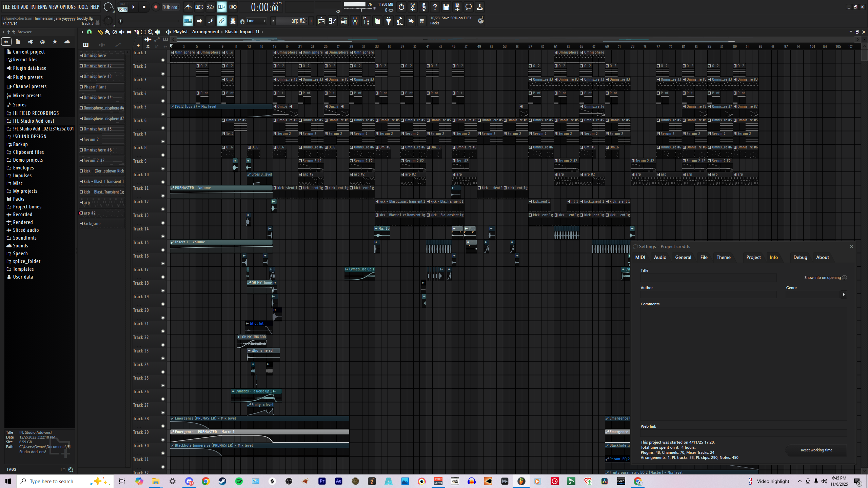Select the playlist mute tool
Viewport: 868px width, 488px height.
122,32
